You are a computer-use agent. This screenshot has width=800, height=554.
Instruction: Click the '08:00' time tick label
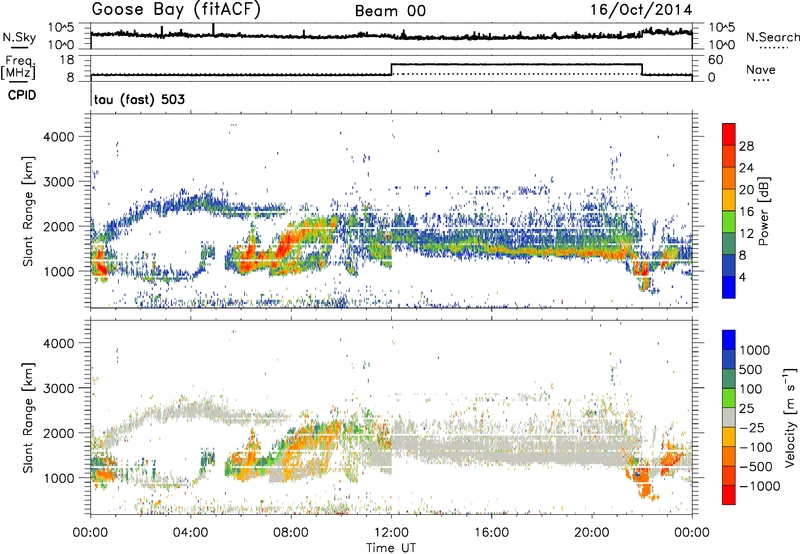[x=291, y=533]
